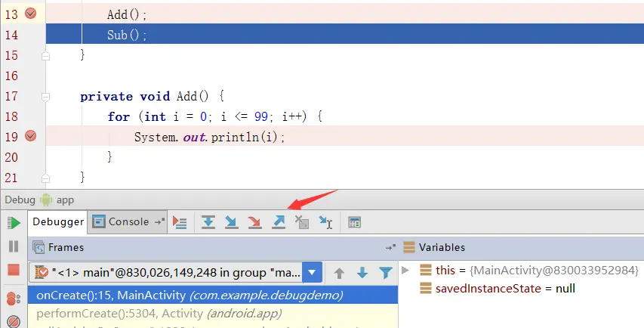Move to next frame with down arrow
This screenshot has height=328, width=644.
pos(362,273)
